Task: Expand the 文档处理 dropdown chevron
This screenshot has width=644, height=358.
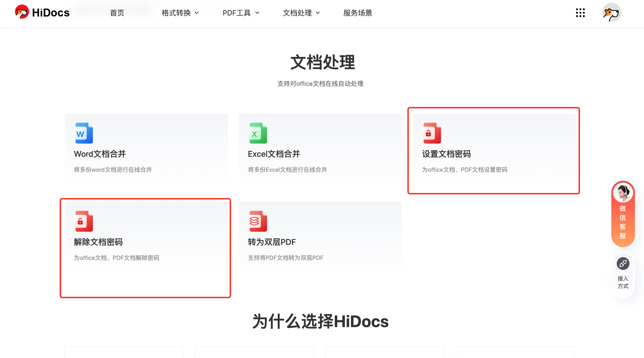Action: point(318,13)
